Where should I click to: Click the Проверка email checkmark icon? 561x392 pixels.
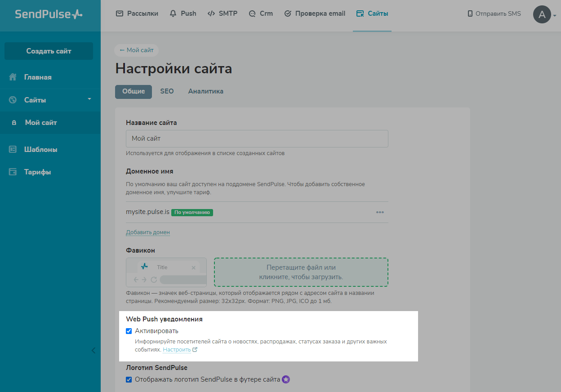coord(288,13)
